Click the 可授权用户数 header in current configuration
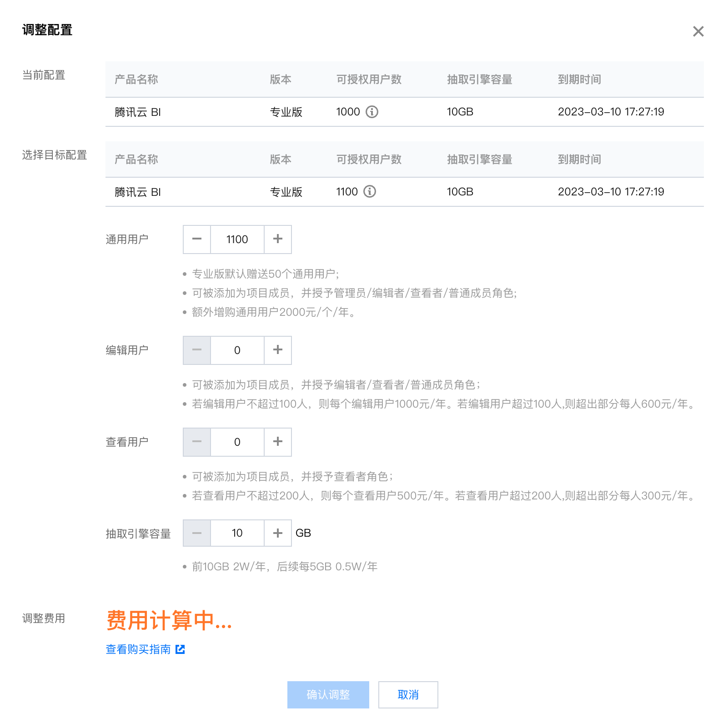Viewport: 723px width, 728px height. pyautogui.click(x=369, y=80)
